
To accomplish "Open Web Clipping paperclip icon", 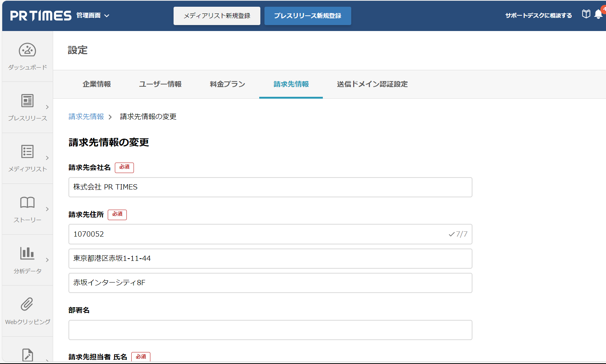I will click(x=27, y=304).
